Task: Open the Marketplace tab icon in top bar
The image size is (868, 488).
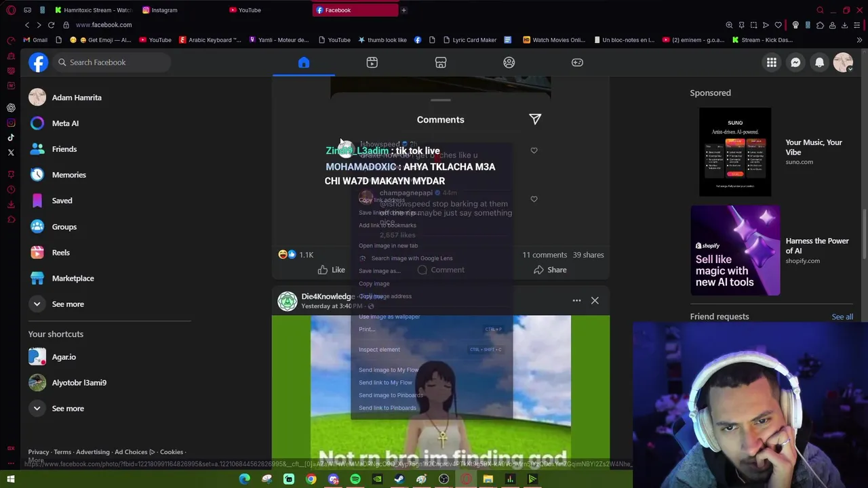Action: pos(441,62)
